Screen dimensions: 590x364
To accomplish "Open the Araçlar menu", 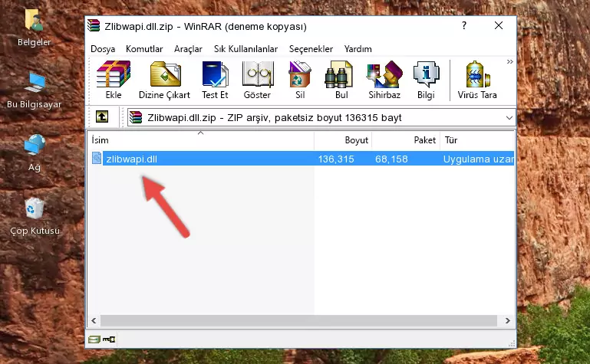I will (188, 49).
